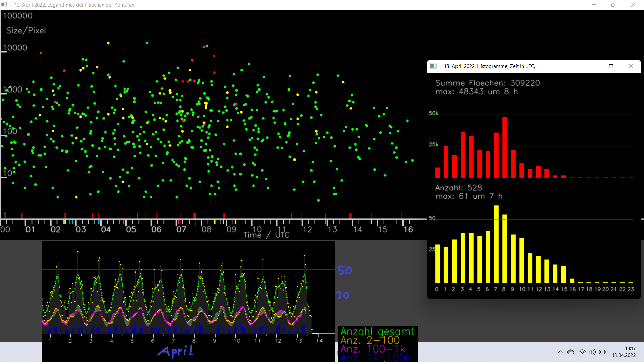Screen dimensions: 644x362
Task: Click the blue handwritten '30' beside April chart
Action: (343, 295)
